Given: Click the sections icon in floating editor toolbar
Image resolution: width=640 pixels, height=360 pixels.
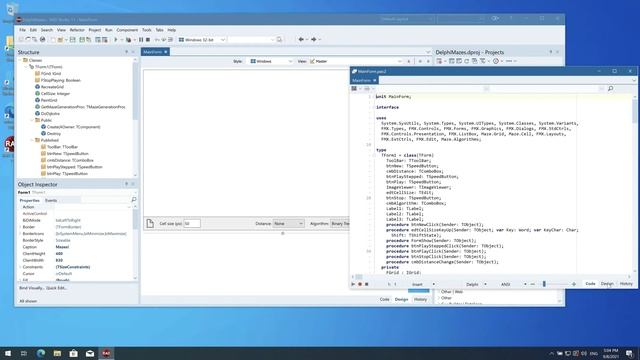Looking at the screenshot, I should (354, 89).
